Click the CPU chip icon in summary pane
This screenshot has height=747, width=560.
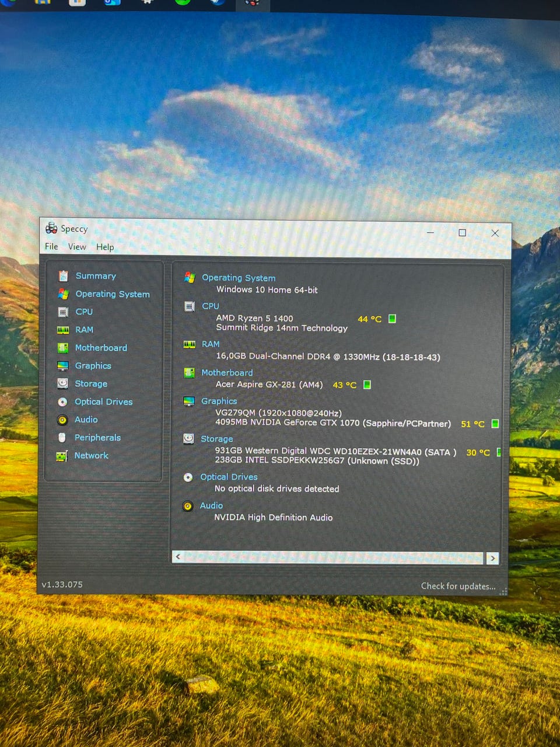coord(190,306)
